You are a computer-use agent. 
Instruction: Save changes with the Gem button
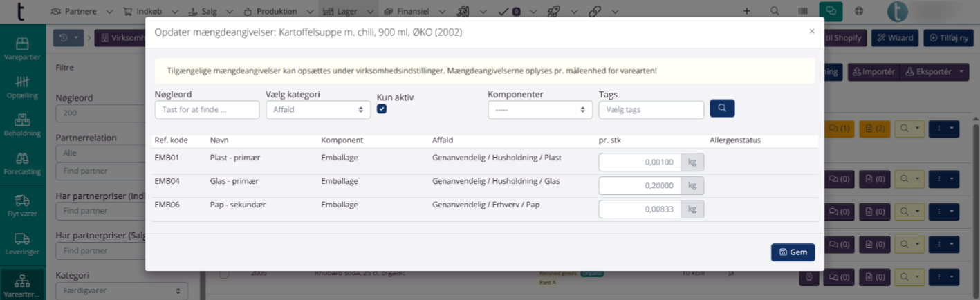[793, 252]
